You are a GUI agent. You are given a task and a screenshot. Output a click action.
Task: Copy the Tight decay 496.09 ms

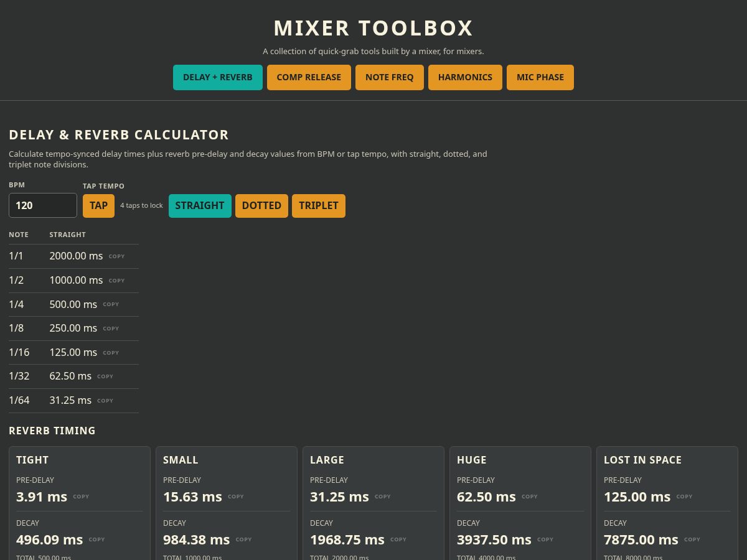pos(97,539)
